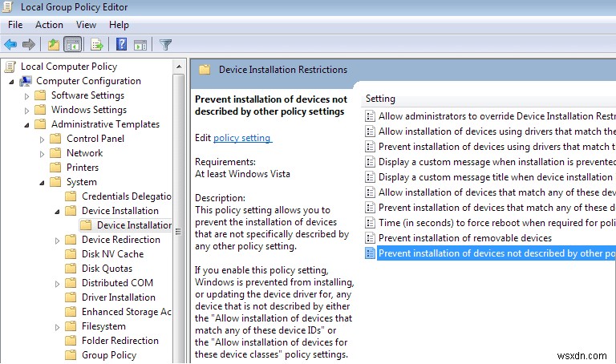
Task: Open Help via question mark icon
Action: [x=121, y=44]
